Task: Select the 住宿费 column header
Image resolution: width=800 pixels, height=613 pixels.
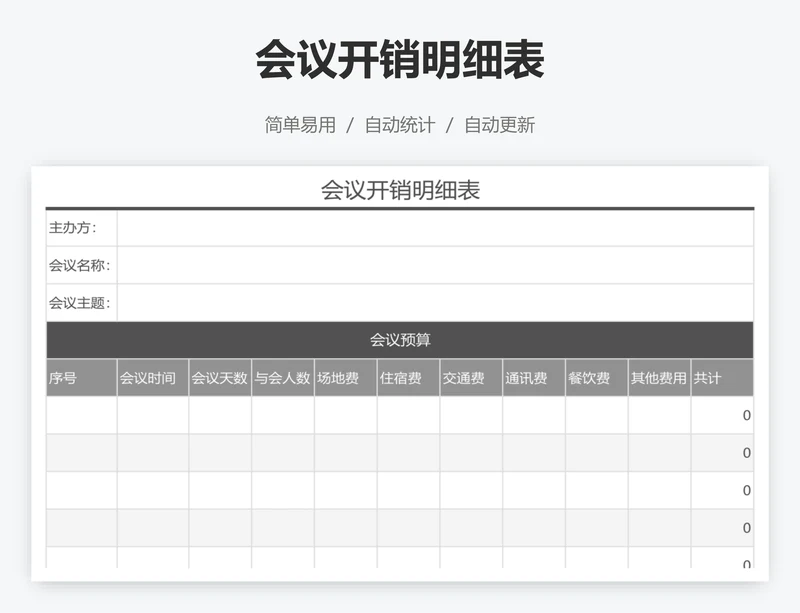Action: click(x=408, y=378)
